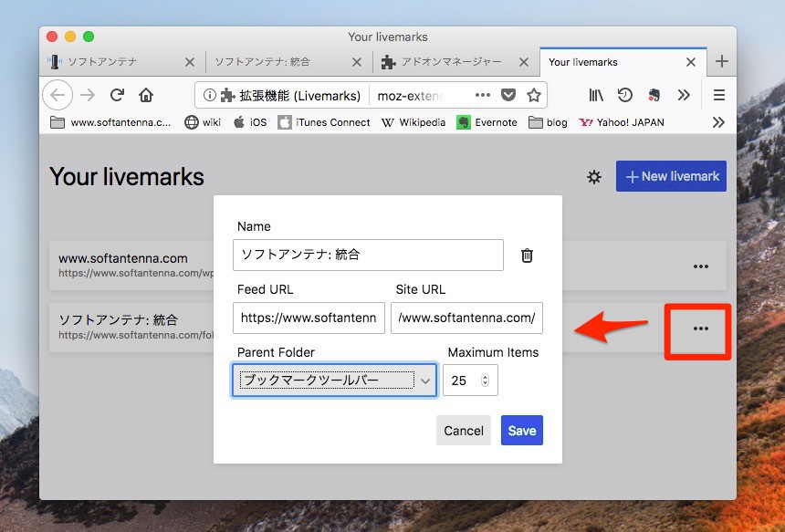Bookmark this page with star icon
The width and height of the screenshot is (785, 532).
click(x=534, y=95)
